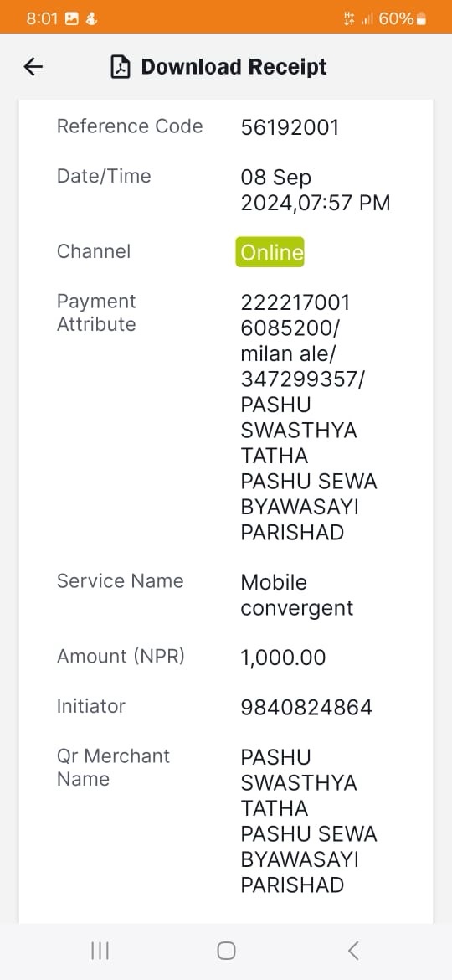Tap the Payment Attribute label
The width and height of the screenshot is (452, 980).
click(96, 312)
